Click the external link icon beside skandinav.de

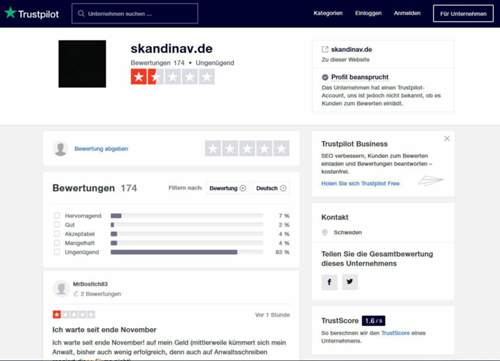(325, 49)
